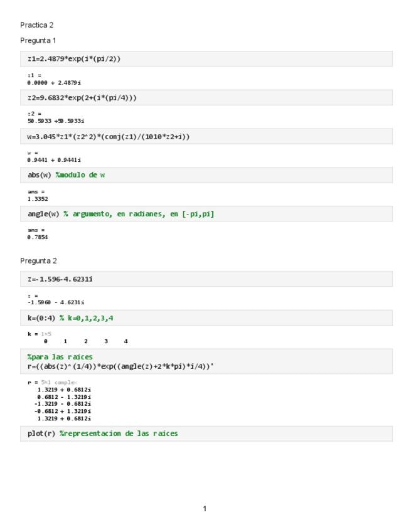
Task: Focus the angle(w) code cell
Action: coord(206,214)
